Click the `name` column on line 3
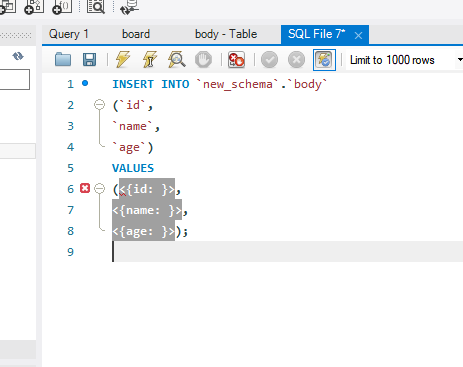 133,126
